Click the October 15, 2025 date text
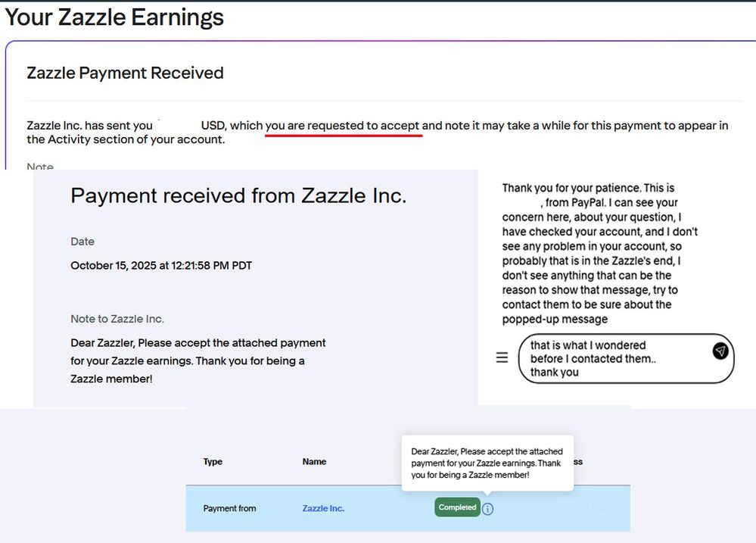This screenshot has height=543, width=756. [x=161, y=266]
